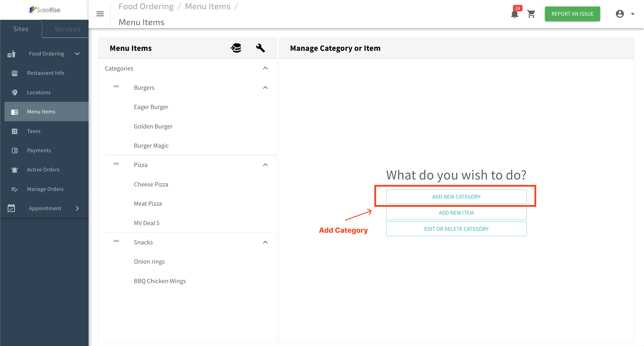Click the Payments wallet icon
The height and width of the screenshot is (346, 644).
(x=15, y=150)
